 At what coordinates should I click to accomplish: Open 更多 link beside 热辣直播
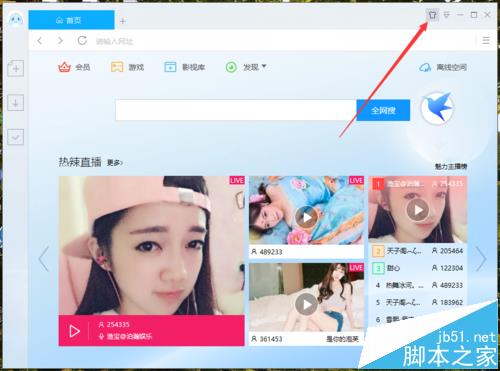[115, 163]
